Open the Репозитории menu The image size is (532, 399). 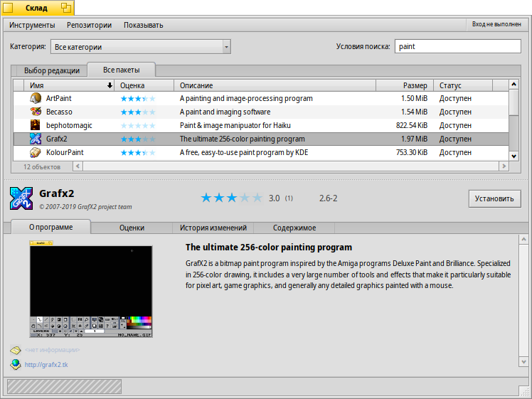coord(89,25)
